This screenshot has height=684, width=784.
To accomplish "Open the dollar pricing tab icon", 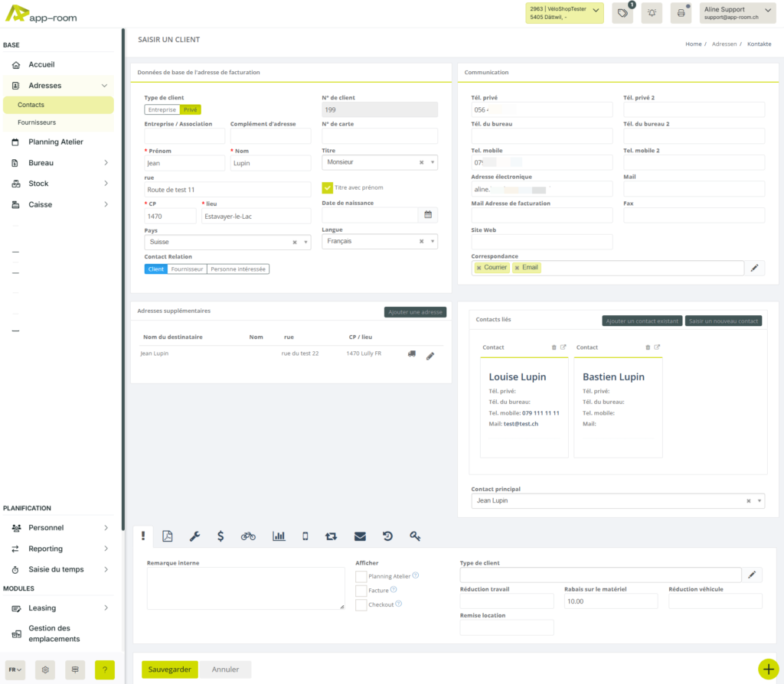I will (220, 536).
